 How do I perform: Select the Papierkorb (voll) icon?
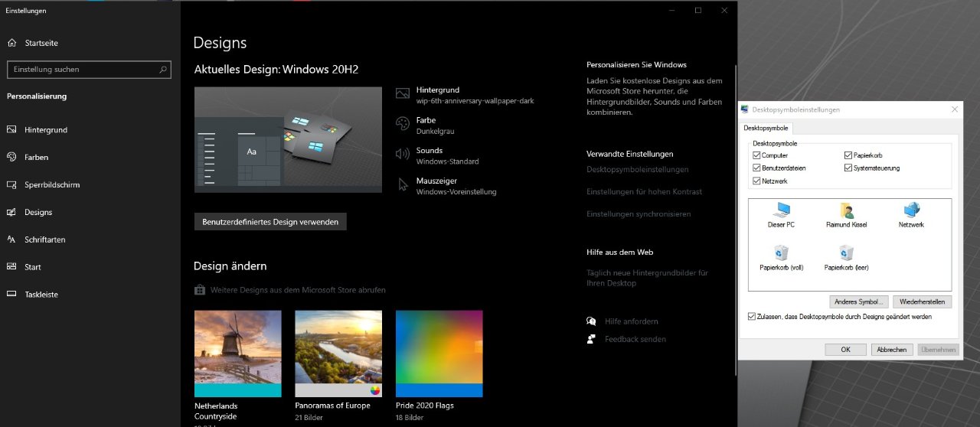click(781, 253)
